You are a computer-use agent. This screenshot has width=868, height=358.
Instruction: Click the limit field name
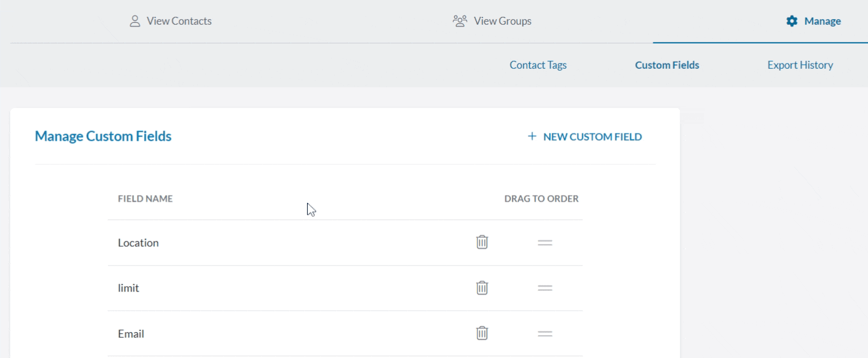[x=128, y=288]
